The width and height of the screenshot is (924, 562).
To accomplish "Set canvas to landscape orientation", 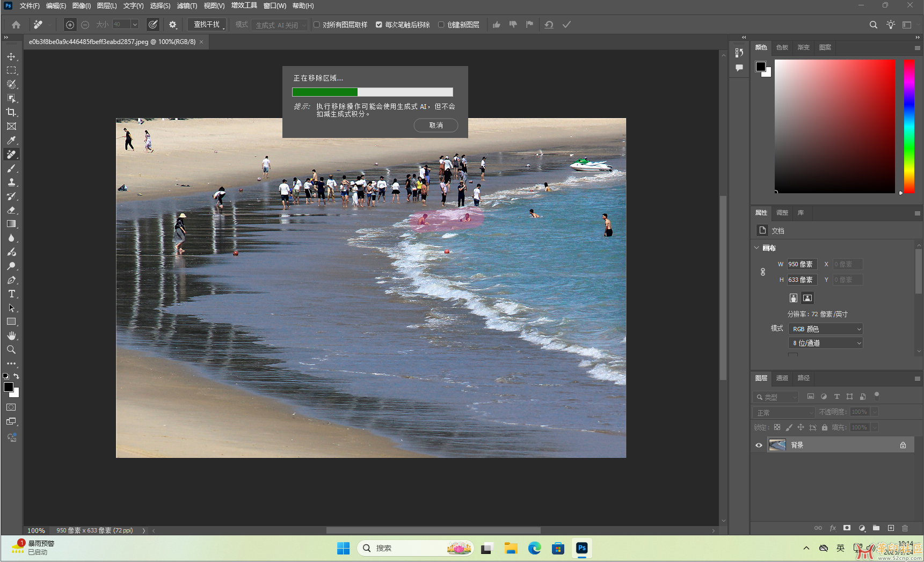I will pyautogui.click(x=807, y=298).
